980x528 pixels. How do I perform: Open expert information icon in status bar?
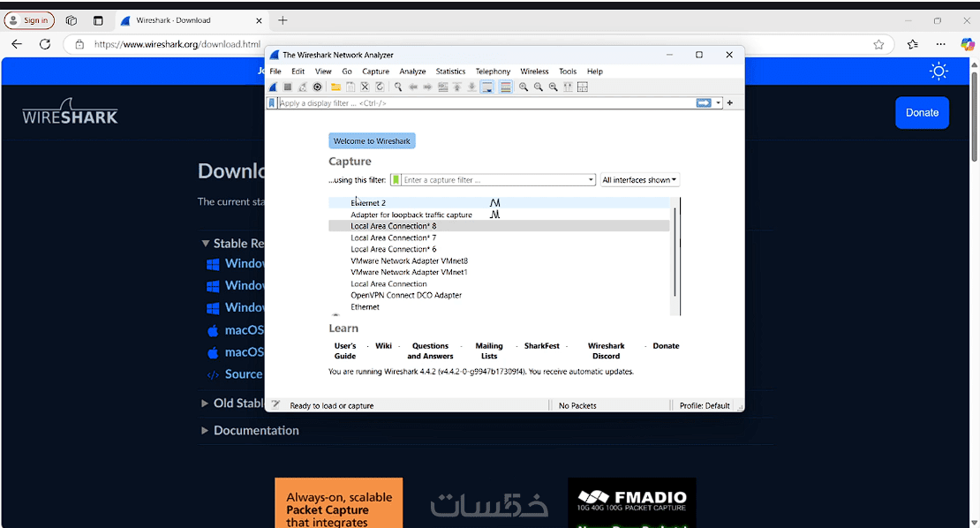275,405
